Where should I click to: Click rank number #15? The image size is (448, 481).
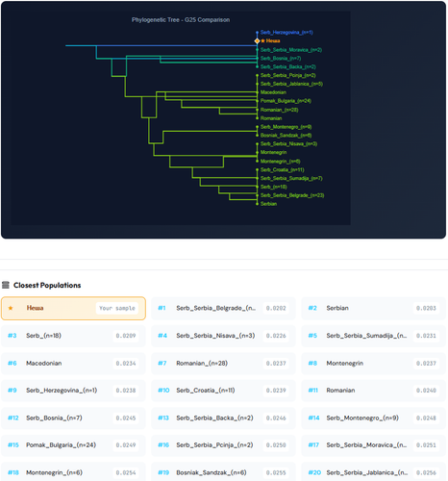(x=13, y=445)
